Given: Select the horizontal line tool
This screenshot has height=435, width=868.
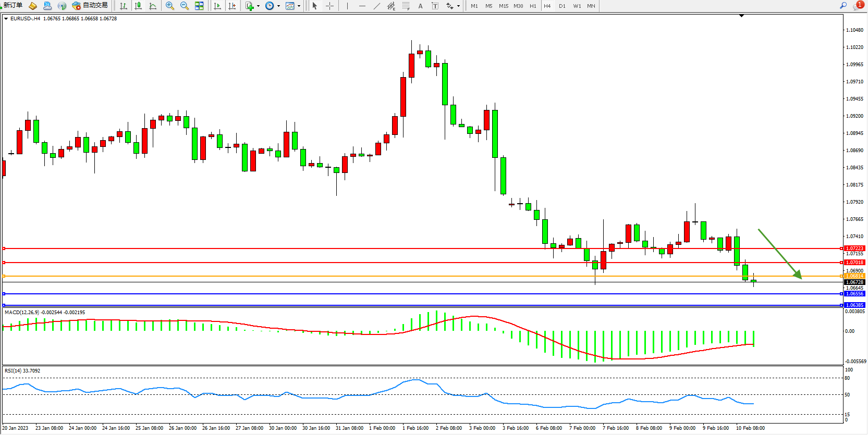Looking at the screenshot, I should point(362,6).
